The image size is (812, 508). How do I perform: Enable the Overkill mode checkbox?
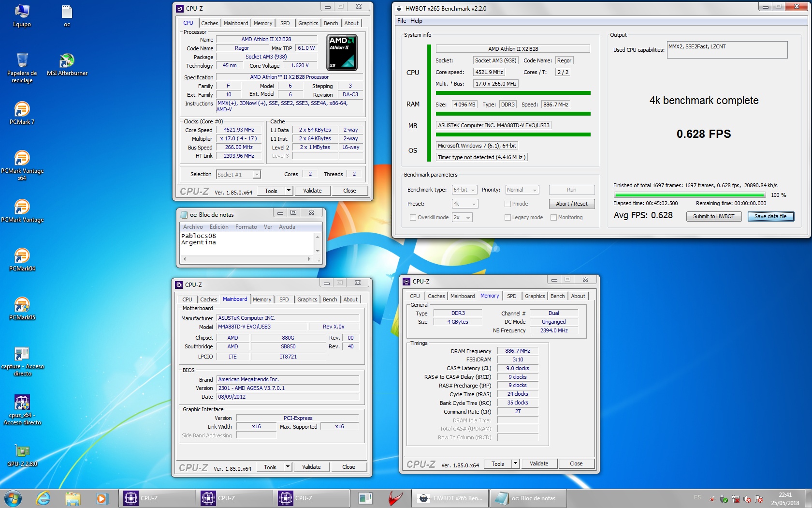[x=413, y=217]
